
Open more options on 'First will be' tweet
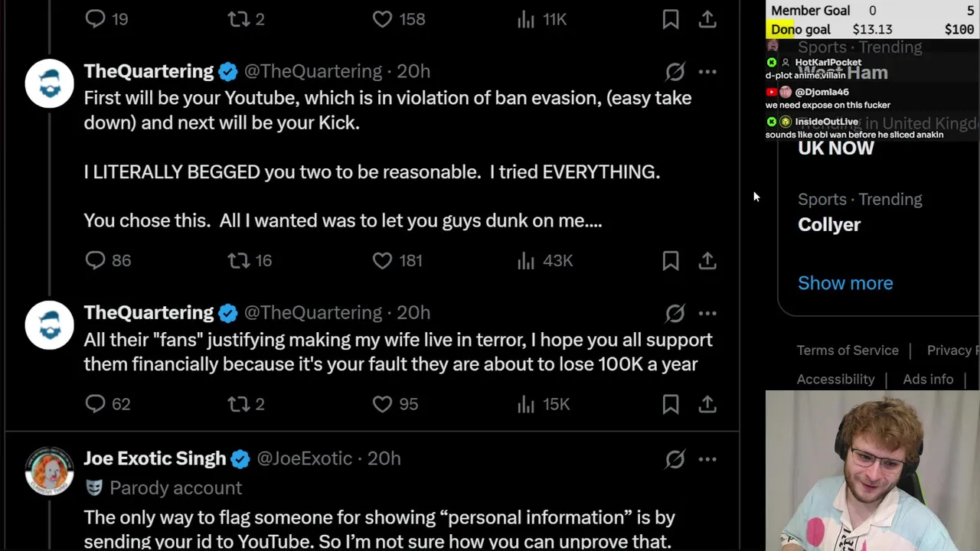tap(707, 72)
